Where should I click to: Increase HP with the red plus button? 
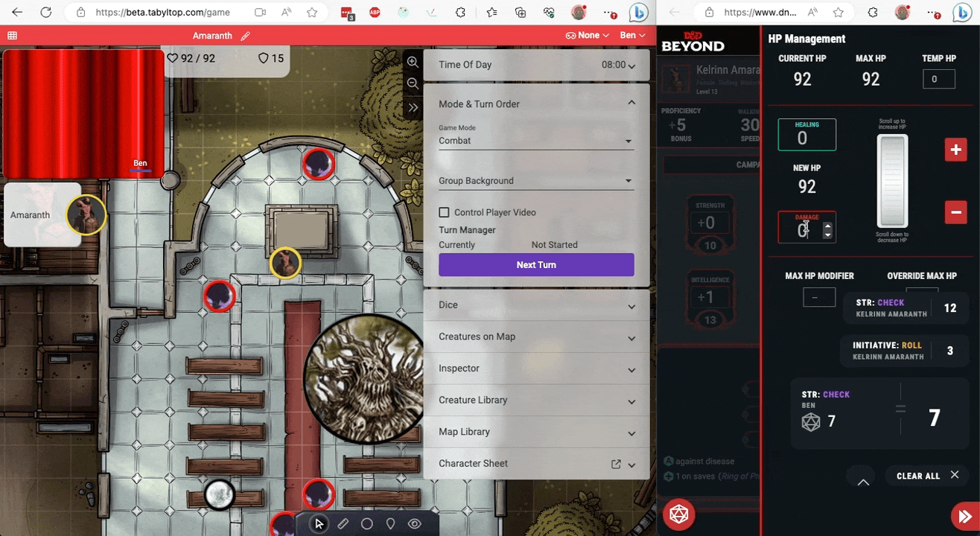[955, 149]
